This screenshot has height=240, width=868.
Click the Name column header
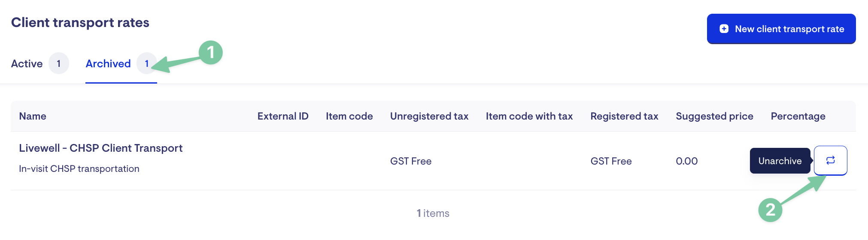tap(33, 116)
